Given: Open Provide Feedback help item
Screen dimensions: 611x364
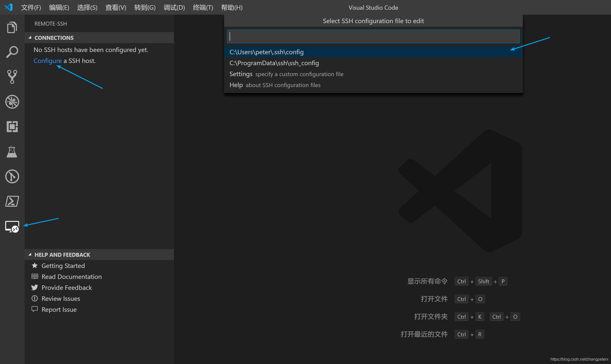Looking at the screenshot, I should point(66,288).
